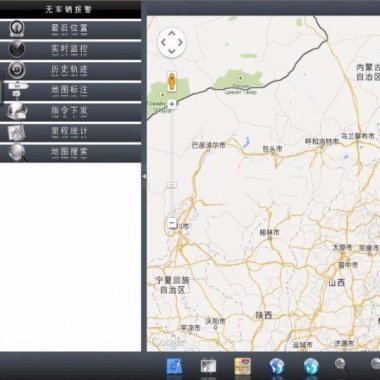Image resolution: width=380 pixels, height=380 pixels.
Task: Zoom in with the map plus button
Action: pyautogui.click(x=172, y=104)
